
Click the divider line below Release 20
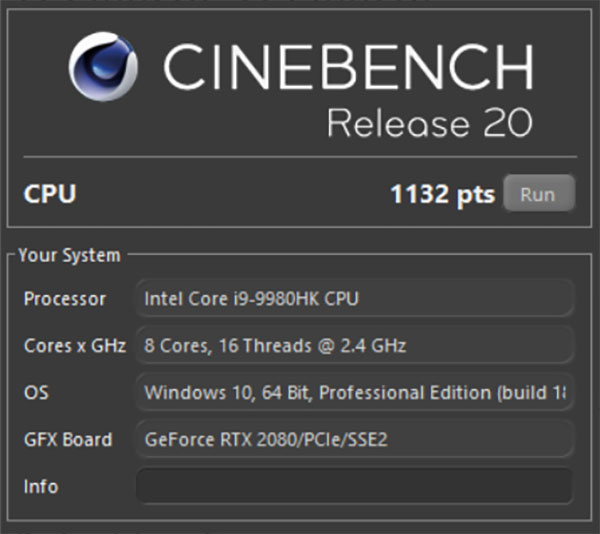300,156
